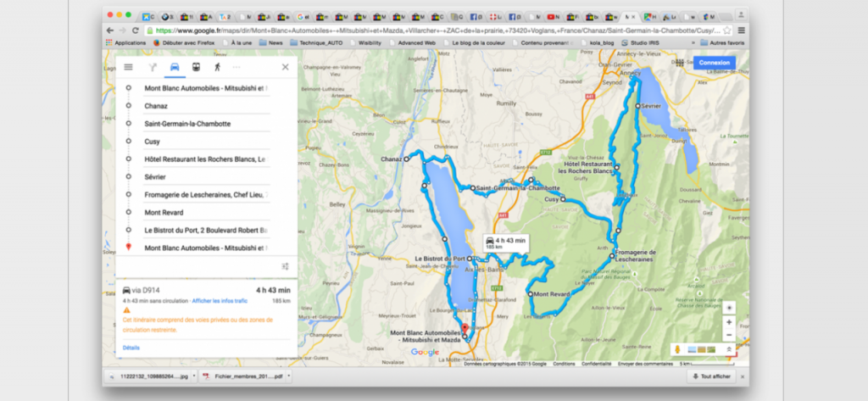Click the Chanaz marker on the map
Screen dimensions: 868x401
click(x=406, y=159)
